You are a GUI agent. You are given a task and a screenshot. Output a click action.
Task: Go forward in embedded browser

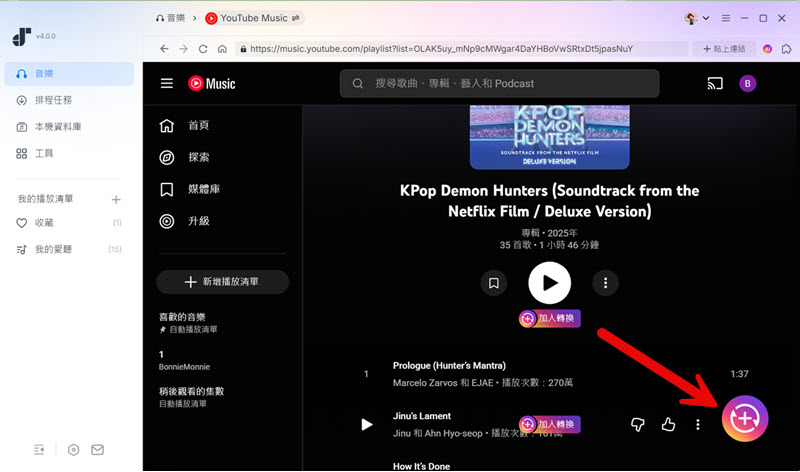[x=184, y=49]
